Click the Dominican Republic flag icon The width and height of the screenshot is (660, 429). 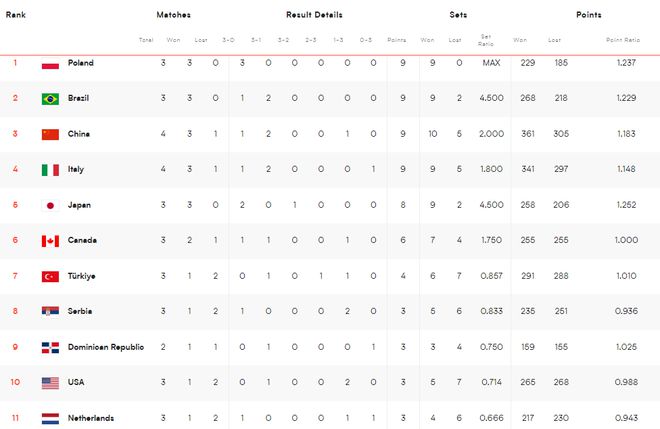pyautogui.click(x=51, y=347)
